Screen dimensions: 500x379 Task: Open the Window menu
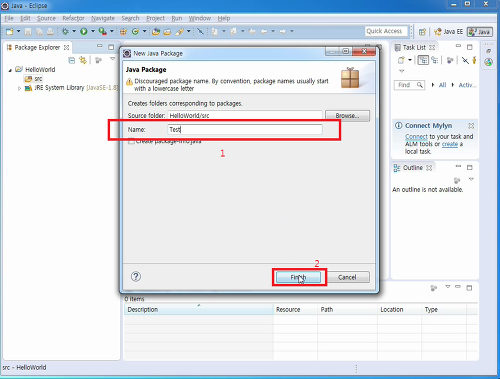[x=200, y=18]
